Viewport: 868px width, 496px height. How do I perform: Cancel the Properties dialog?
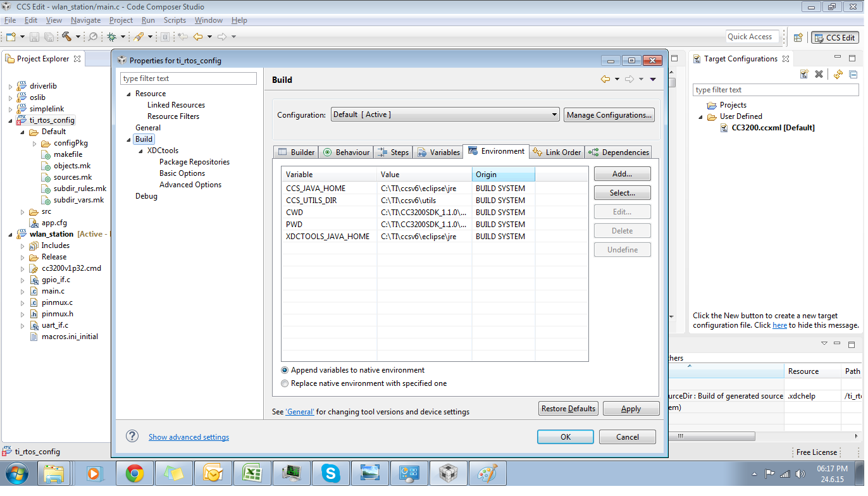coord(627,437)
